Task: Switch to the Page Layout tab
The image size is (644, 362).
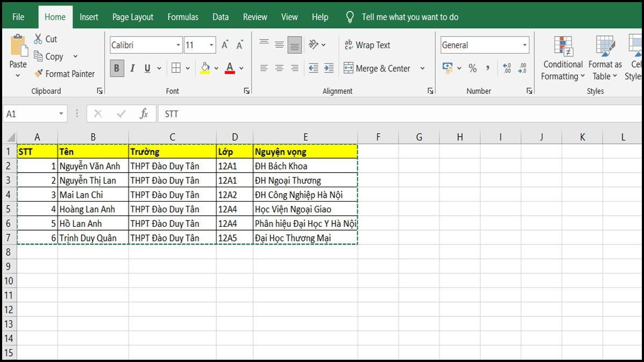Action: 133,17
